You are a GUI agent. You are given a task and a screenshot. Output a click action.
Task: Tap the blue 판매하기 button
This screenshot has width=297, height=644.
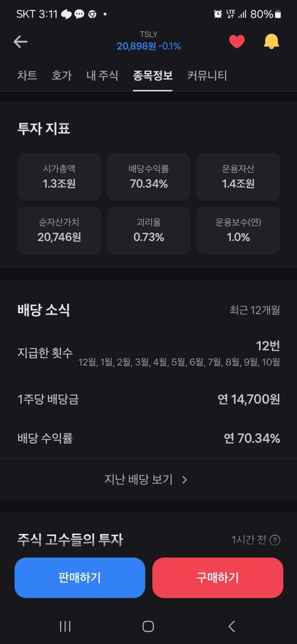pos(80,578)
